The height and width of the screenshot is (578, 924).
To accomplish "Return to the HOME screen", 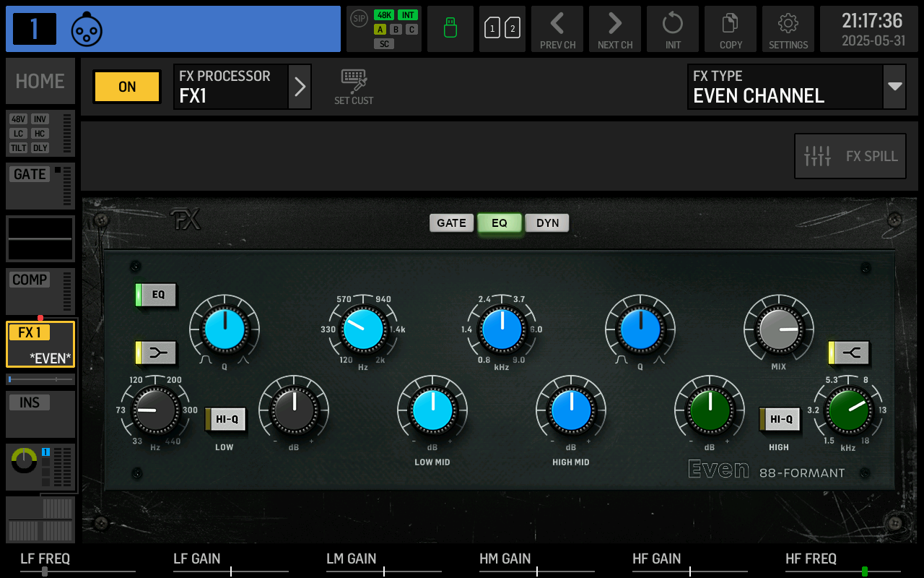I will pos(40,81).
